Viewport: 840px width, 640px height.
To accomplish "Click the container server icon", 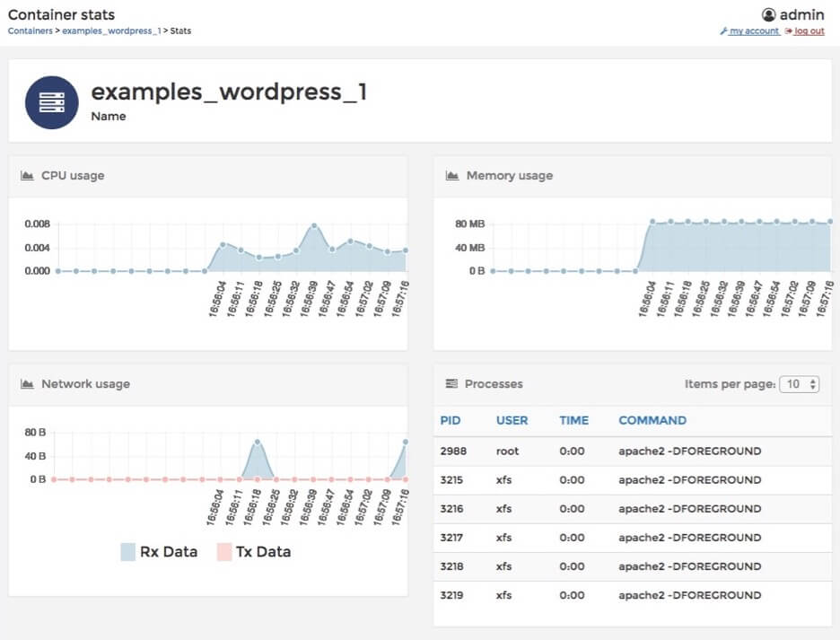I will (x=52, y=102).
